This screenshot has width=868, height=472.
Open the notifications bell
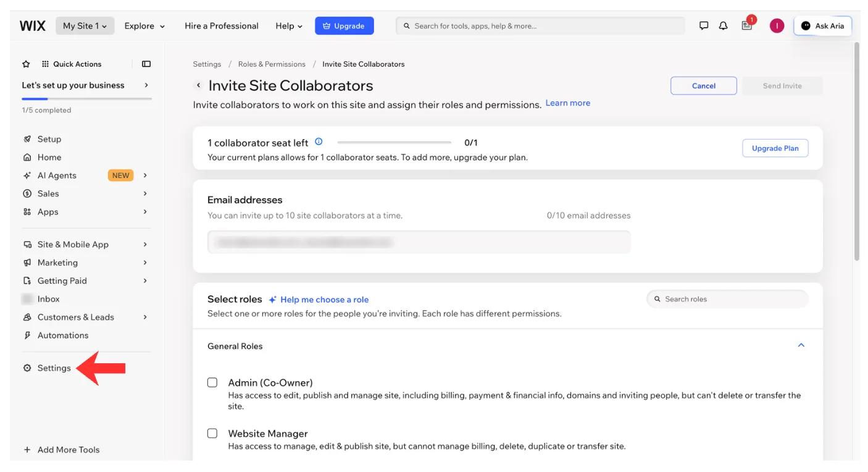(724, 26)
